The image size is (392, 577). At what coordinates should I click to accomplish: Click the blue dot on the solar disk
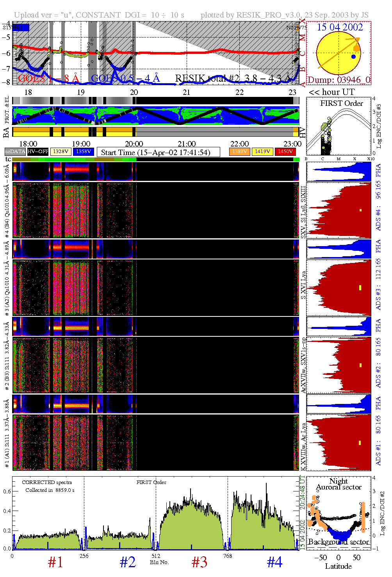pos(353,57)
